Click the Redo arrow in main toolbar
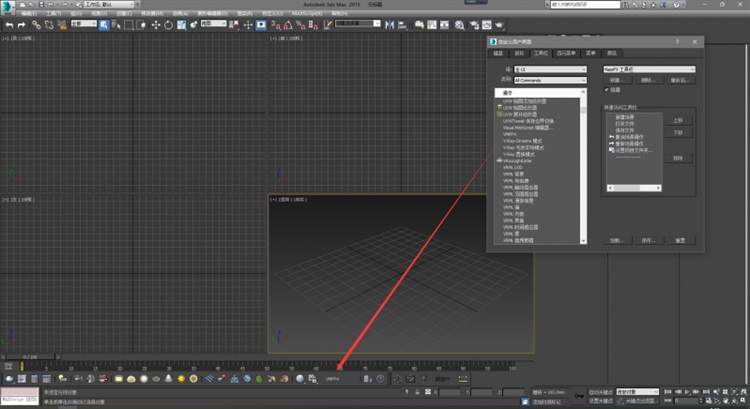 22,24
